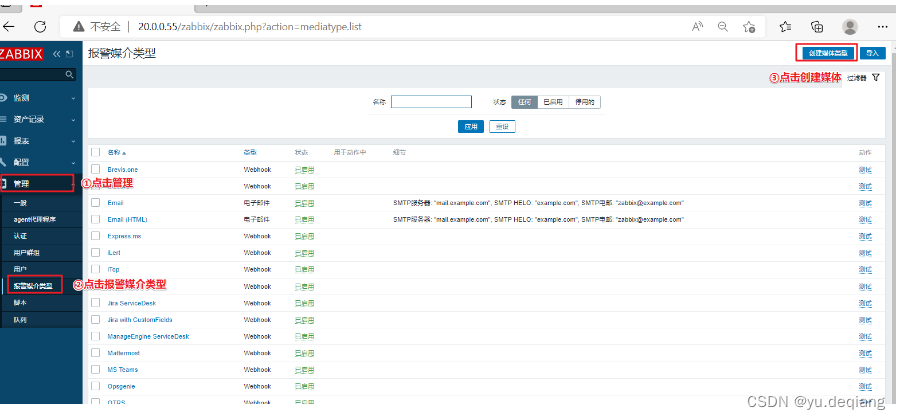Open the browser three-dots settings menu
The image size is (900, 420).
883,27
